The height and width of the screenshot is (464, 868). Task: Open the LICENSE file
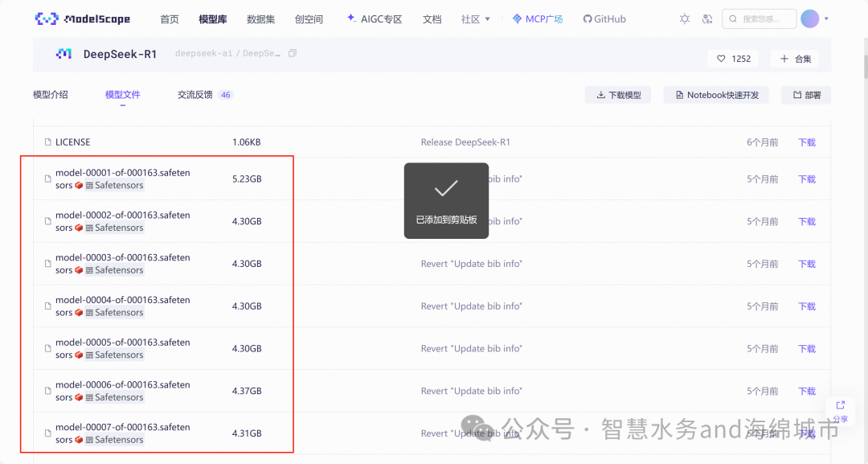coord(72,142)
